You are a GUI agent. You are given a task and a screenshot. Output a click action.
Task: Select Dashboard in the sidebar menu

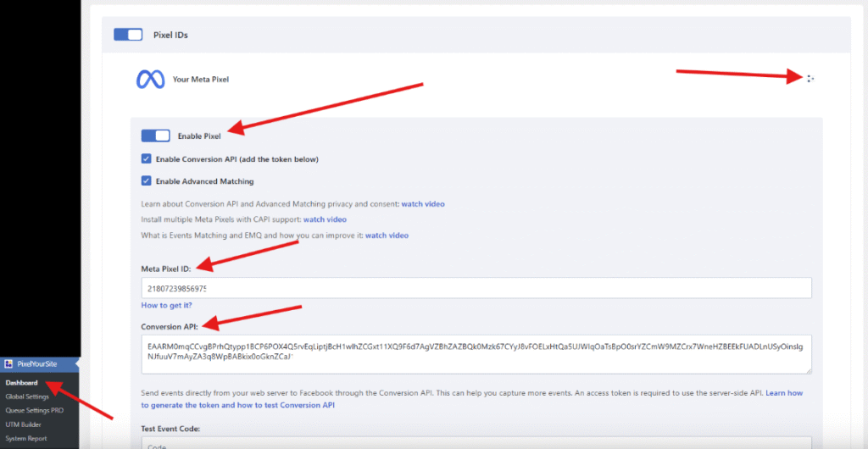21,383
